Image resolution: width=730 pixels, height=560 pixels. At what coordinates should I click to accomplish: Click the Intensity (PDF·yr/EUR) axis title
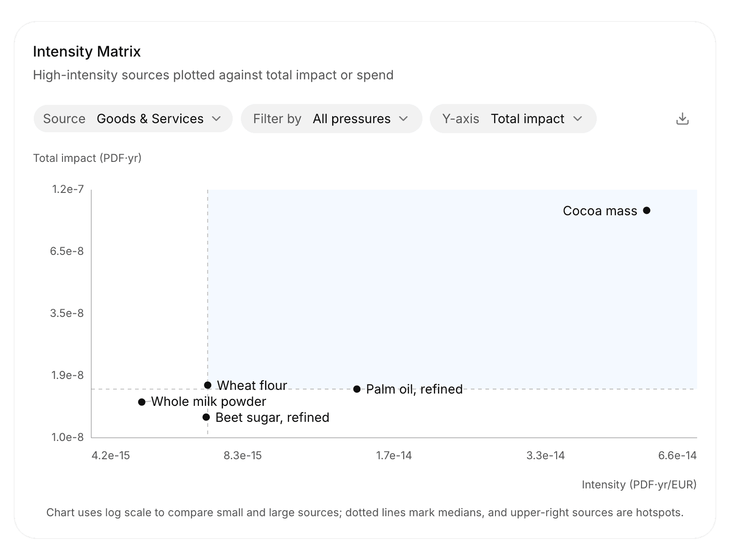(x=639, y=484)
